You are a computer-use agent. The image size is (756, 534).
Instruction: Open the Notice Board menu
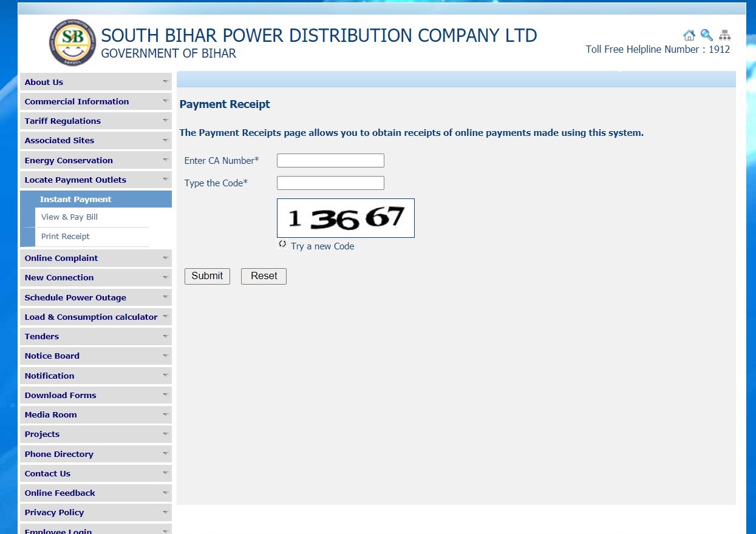(x=96, y=356)
